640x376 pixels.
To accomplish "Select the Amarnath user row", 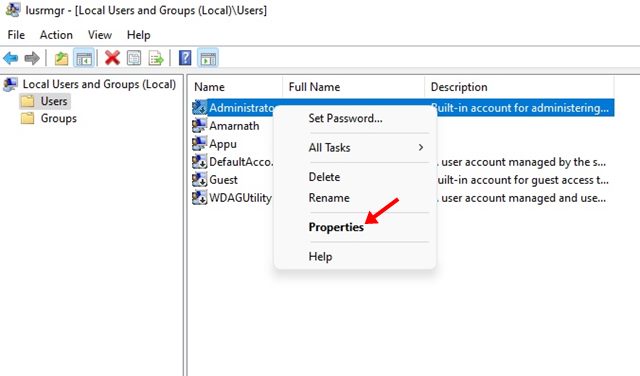I will (234, 126).
